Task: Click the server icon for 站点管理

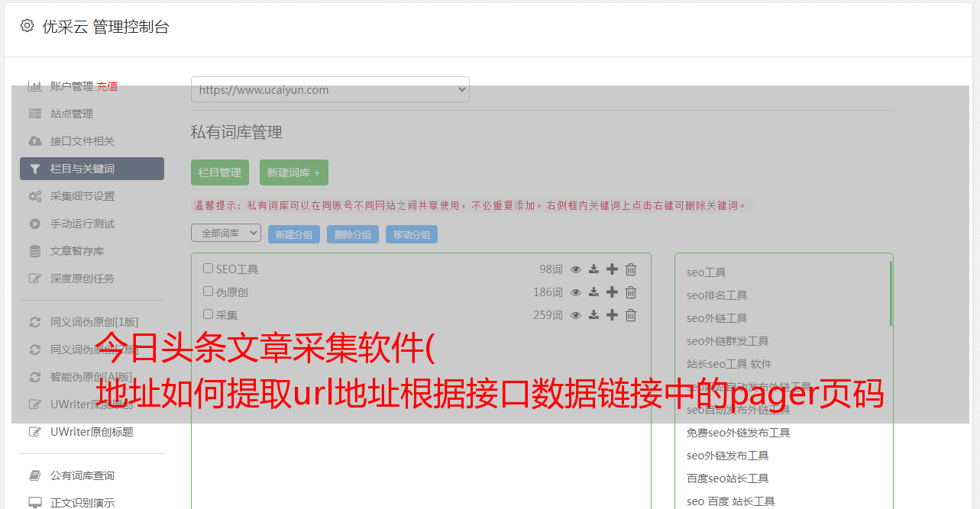Action: pos(35,114)
